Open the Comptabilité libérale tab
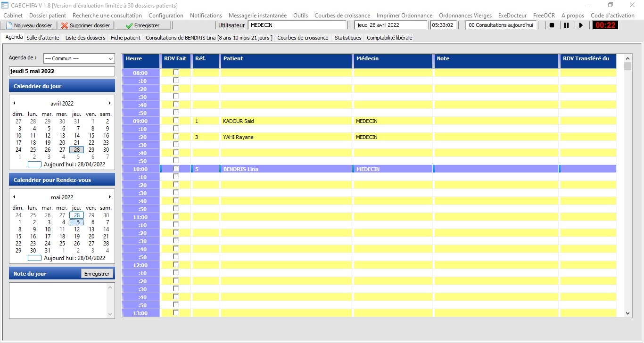Image resolution: width=644 pixels, height=343 pixels. 389,38
